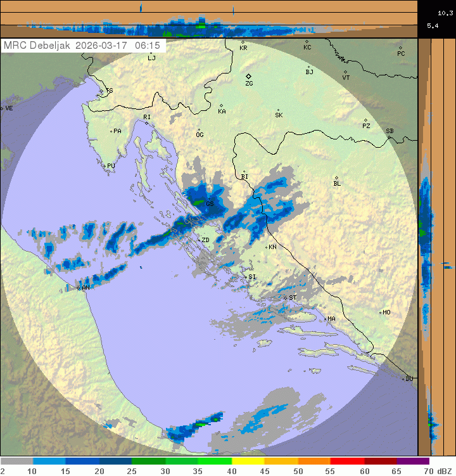Click the gray 2–10 dBZ legend color
The image size is (456, 476).
(16, 461)
